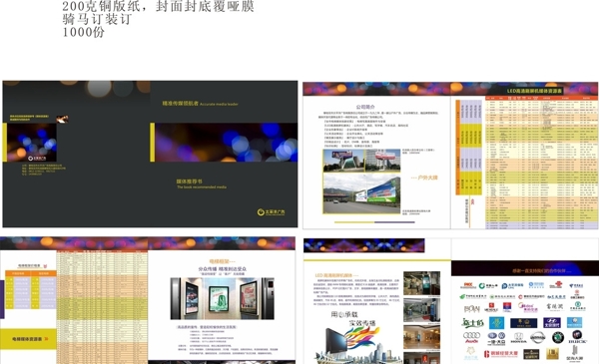Select the '公司简介' heading on the intro page
The image size is (599, 364).
(365, 107)
